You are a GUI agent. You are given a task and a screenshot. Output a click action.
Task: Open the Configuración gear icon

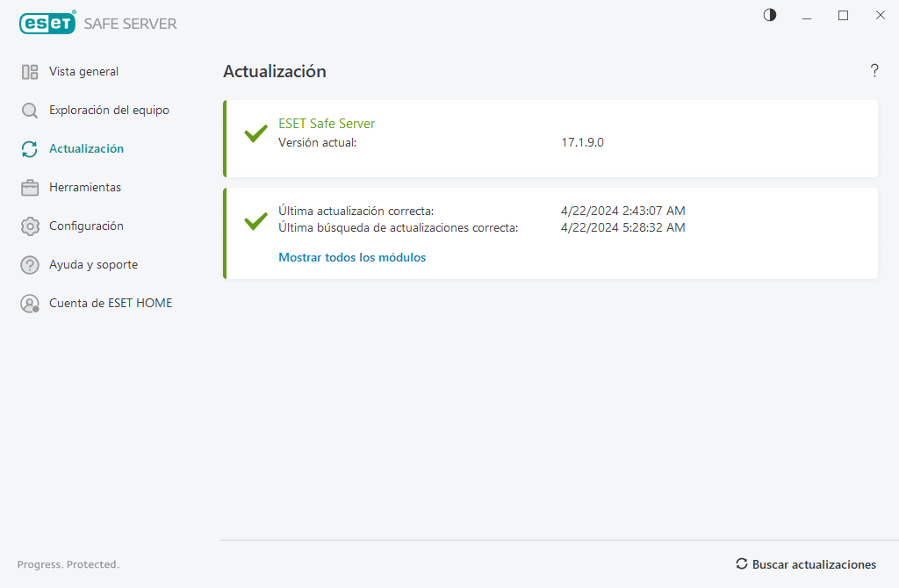29,226
